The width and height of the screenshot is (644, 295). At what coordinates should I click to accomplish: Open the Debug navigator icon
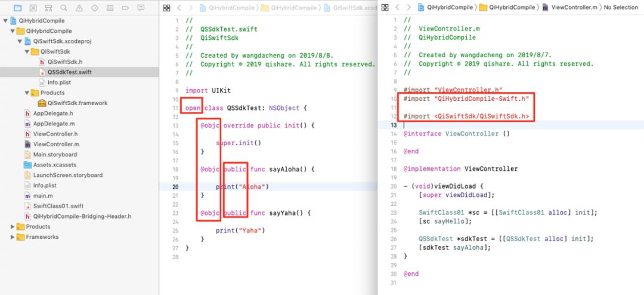[110, 8]
